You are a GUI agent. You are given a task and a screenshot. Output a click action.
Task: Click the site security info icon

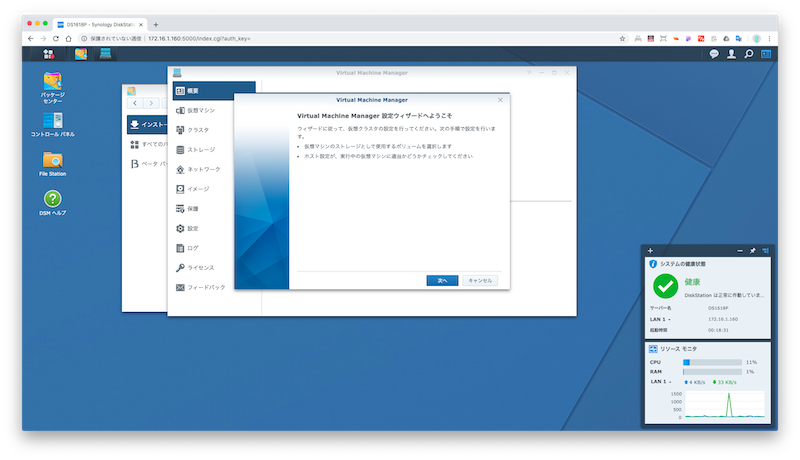pyautogui.click(x=84, y=38)
